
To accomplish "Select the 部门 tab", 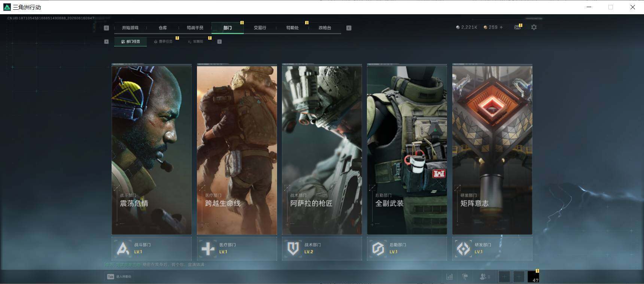I will pyautogui.click(x=228, y=28).
